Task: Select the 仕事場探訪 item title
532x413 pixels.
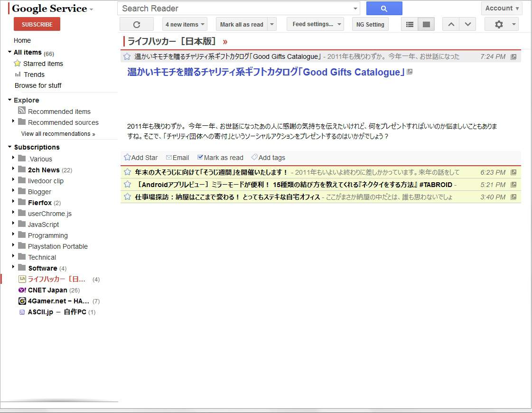Action: (x=227, y=197)
